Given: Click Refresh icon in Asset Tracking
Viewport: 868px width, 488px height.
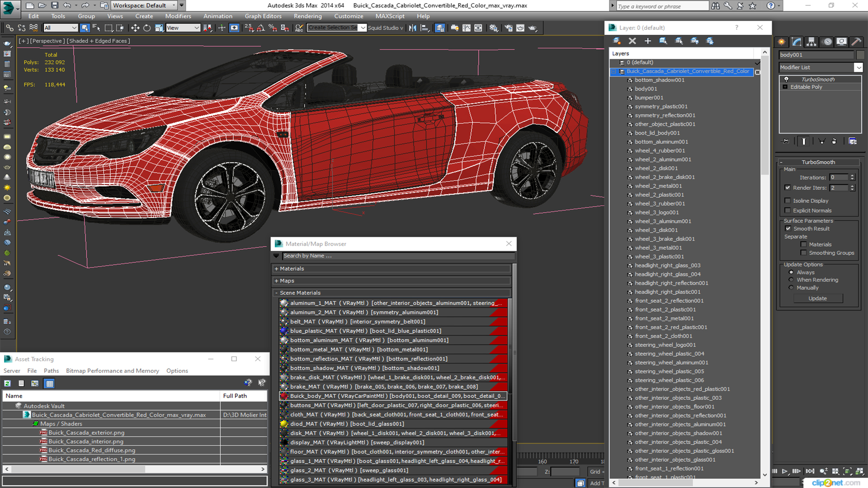Looking at the screenshot, I should [x=8, y=384].
